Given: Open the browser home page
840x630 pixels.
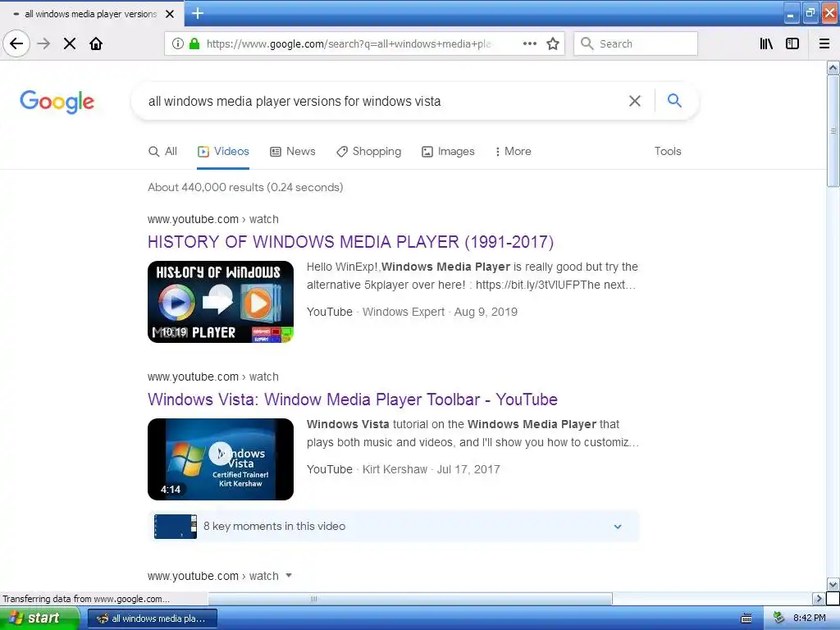Looking at the screenshot, I should click(x=96, y=43).
